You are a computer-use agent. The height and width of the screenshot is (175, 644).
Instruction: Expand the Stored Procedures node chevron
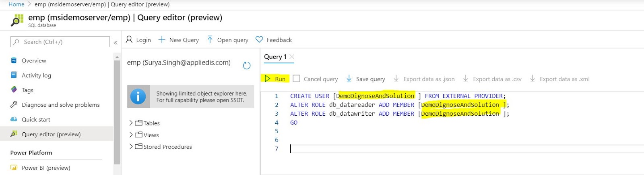tap(131, 147)
